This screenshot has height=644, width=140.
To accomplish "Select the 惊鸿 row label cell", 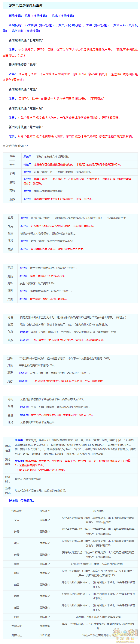I will pyautogui.click(x=11, y=422).
